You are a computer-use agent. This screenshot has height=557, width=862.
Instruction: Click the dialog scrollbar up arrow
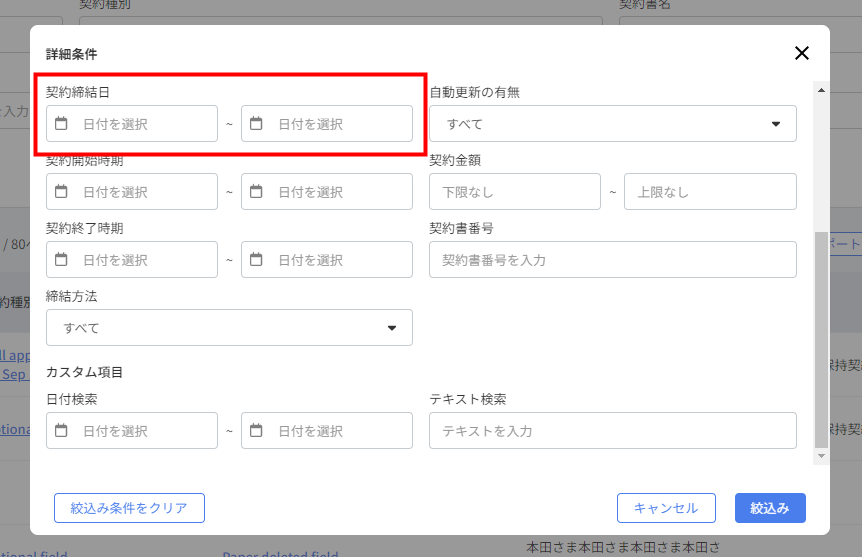tap(821, 90)
